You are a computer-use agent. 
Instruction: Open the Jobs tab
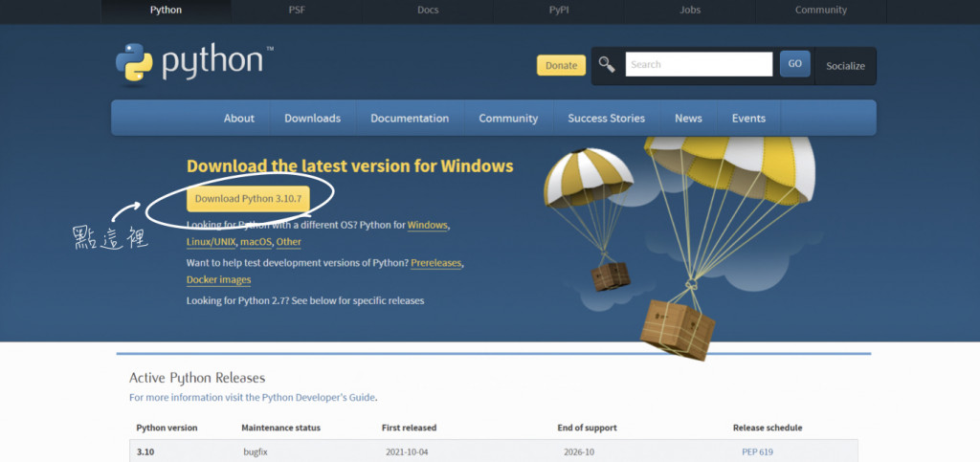[690, 10]
